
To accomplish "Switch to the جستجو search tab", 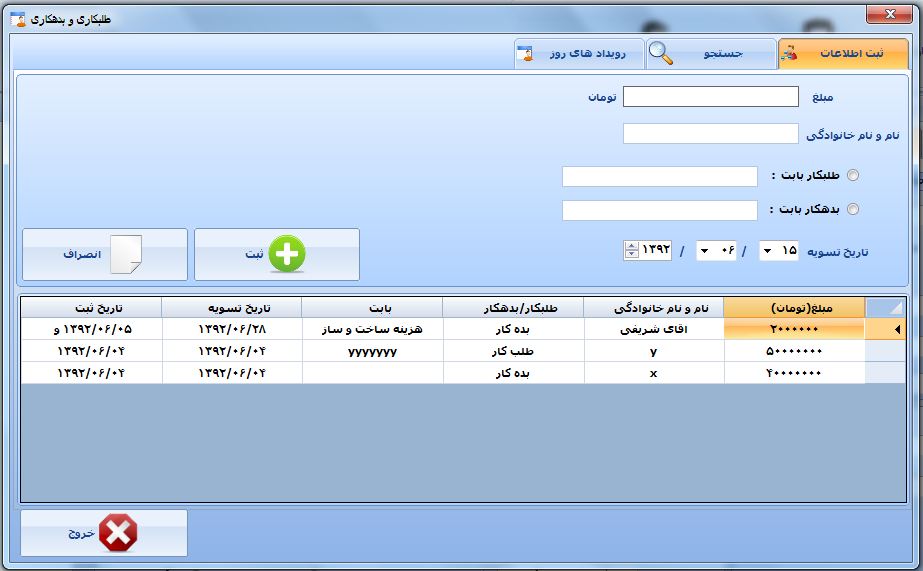I will pyautogui.click(x=711, y=54).
